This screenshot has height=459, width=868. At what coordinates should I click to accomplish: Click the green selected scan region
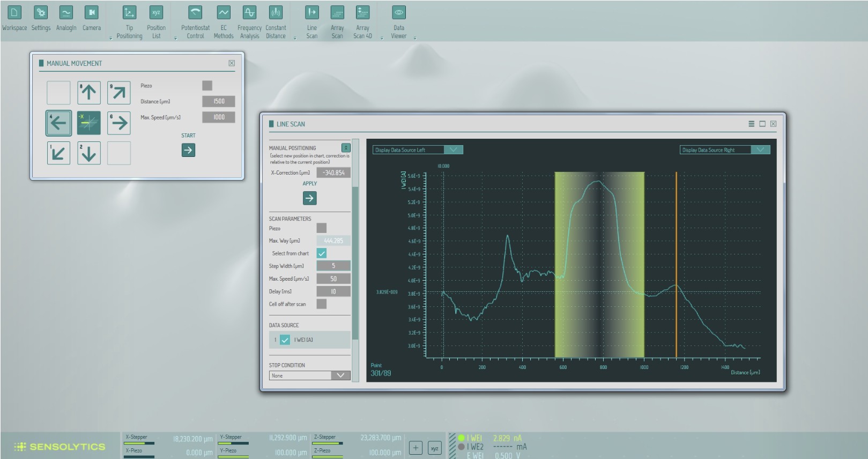[599, 265]
